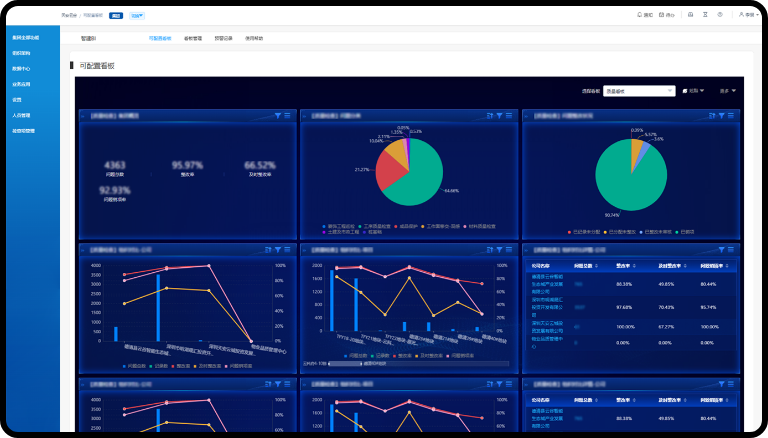Open the 皮肤 skin dropdown beside board selector
The image size is (768, 438).
click(x=694, y=91)
